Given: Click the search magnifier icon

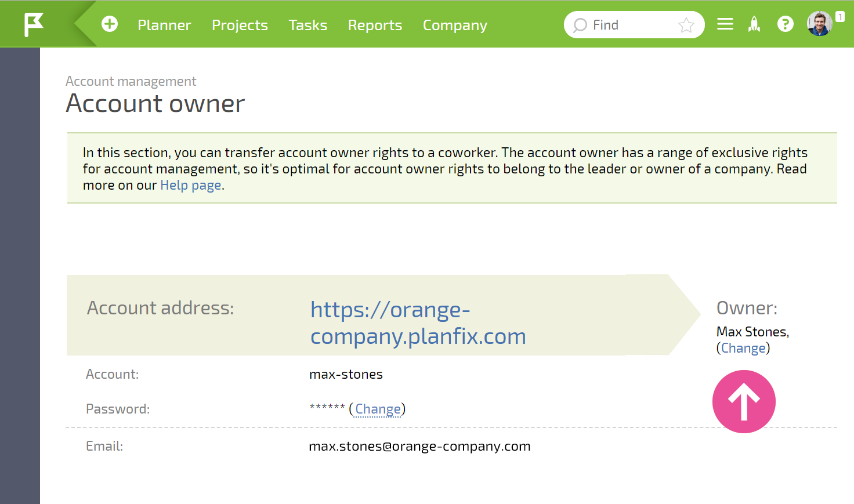Looking at the screenshot, I should pos(580,26).
